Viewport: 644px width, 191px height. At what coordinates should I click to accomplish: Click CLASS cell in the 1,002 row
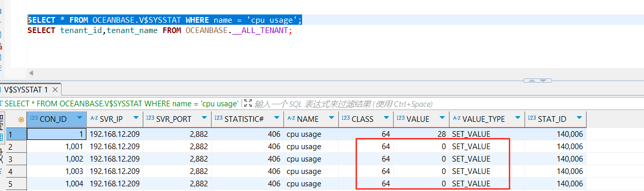(366, 159)
